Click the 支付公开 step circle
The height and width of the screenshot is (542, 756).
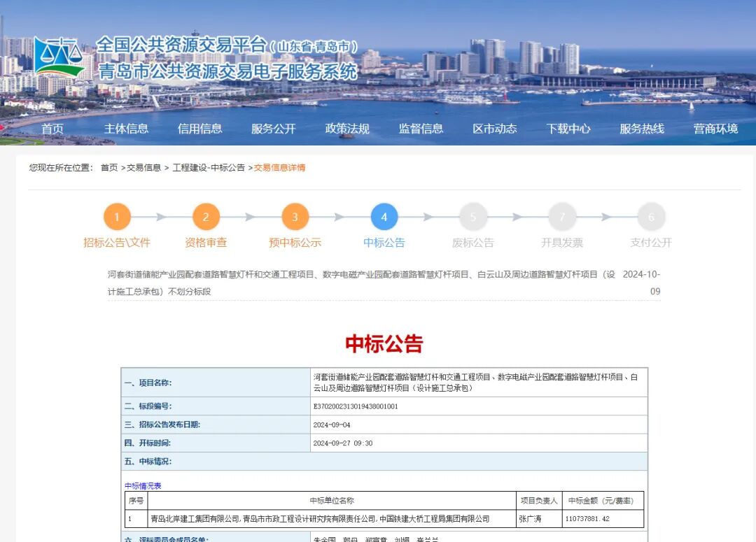click(x=650, y=217)
